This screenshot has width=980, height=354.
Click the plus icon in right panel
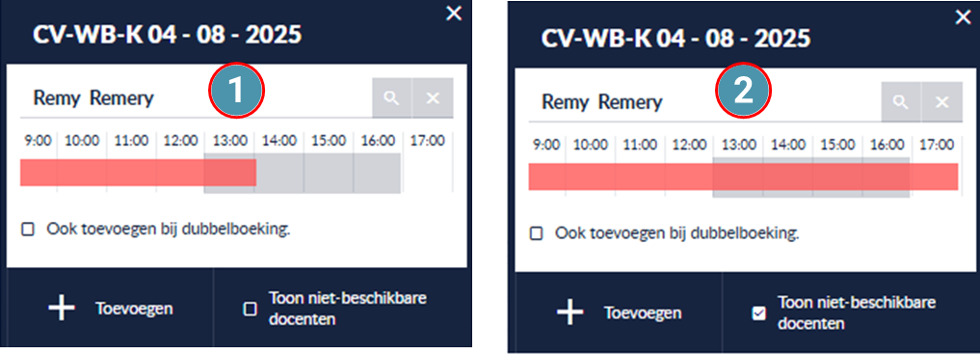click(x=570, y=313)
